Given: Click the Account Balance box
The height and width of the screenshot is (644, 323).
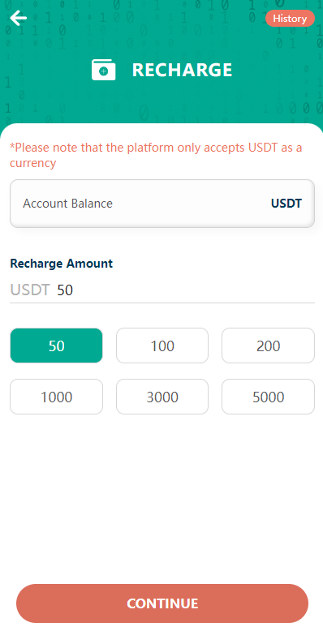Looking at the screenshot, I should tap(162, 204).
